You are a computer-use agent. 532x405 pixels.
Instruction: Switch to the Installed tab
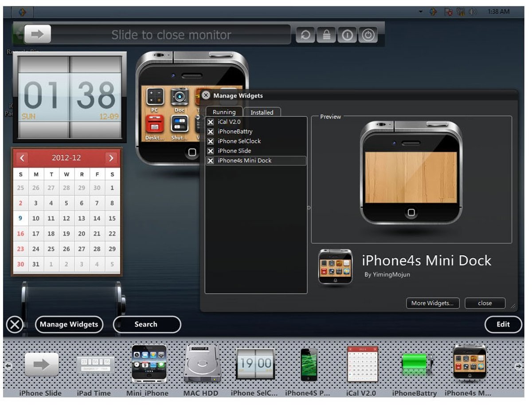tap(262, 112)
